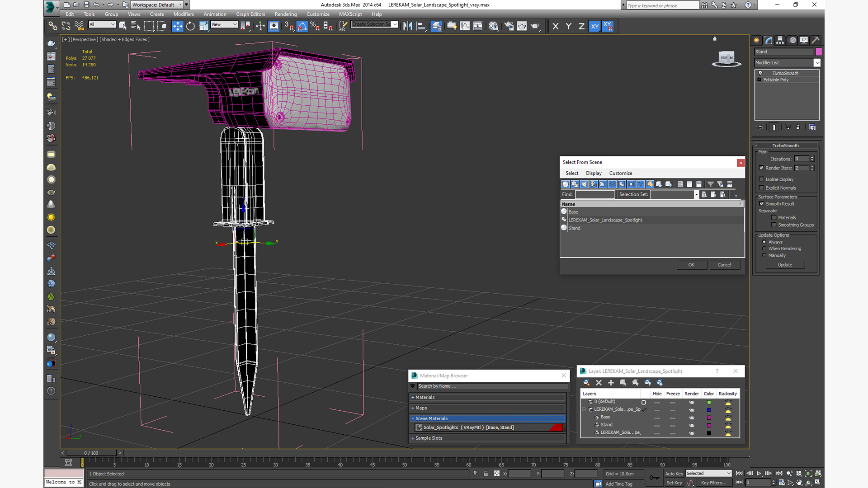This screenshot has height=488, width=868.
Task: Toggle the Isoline Display checkbox
Action: pos(761,179)
